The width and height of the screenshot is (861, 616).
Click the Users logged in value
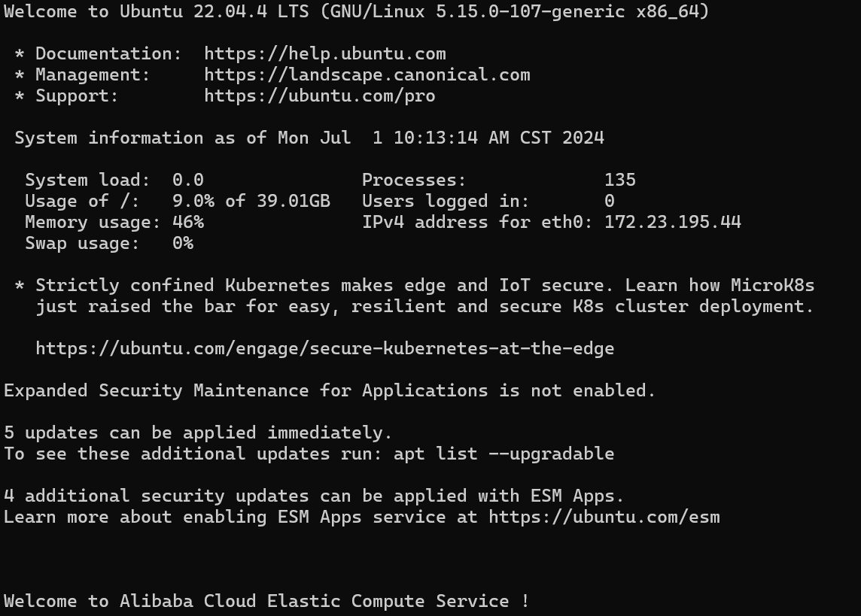tap(610, 202)
